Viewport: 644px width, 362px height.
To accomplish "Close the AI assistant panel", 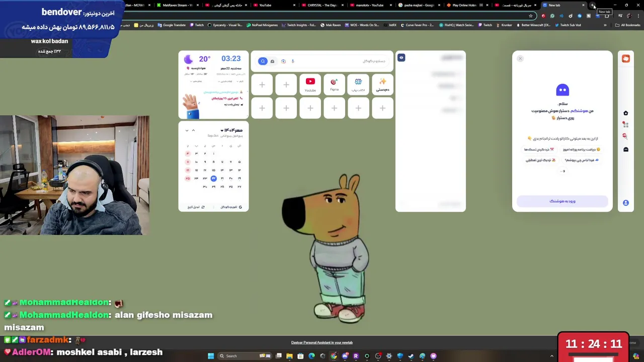I will (x=520, y=59).
